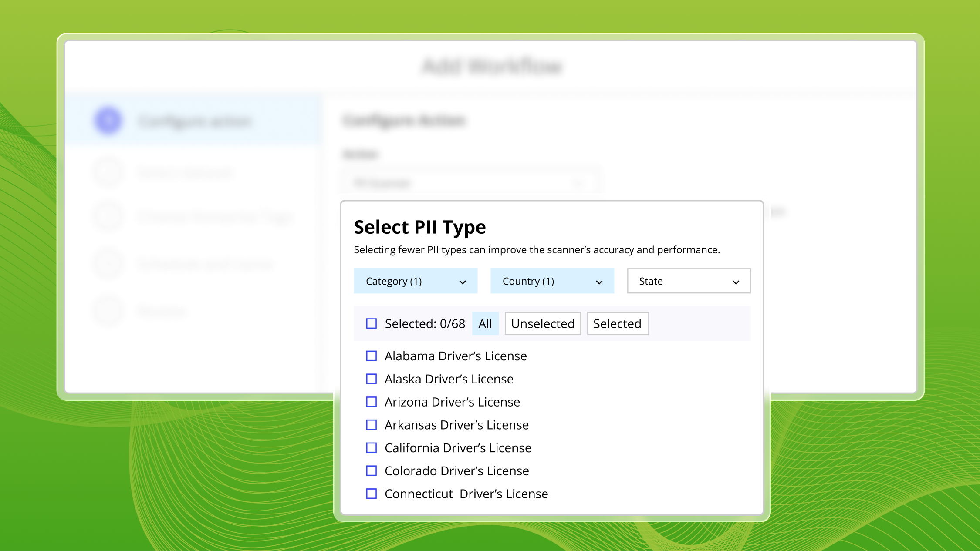980x551 pixels.
Task: Click the State dropdown chevron arrow
Action: (x=736, y=282)
